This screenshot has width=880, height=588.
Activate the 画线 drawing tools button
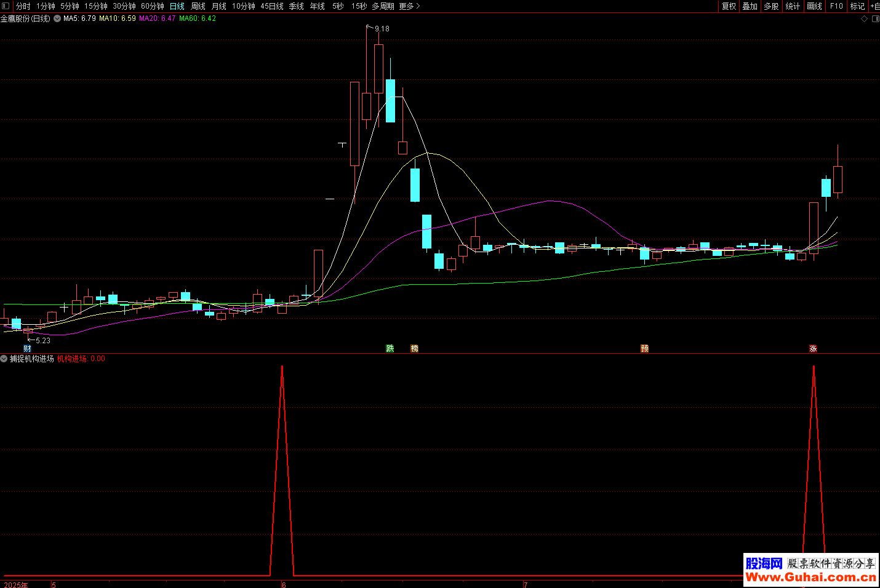pos(815,6)
